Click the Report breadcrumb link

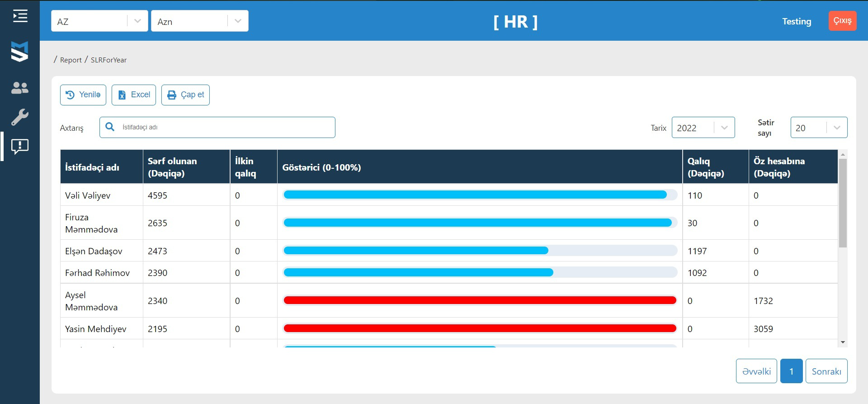point(71,60)
